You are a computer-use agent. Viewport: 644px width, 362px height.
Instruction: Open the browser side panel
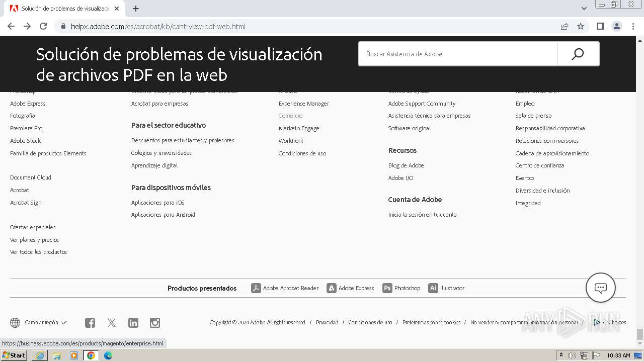(601, 26)
